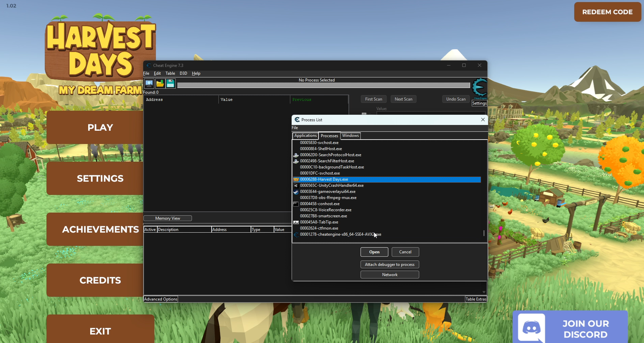Open the process selector computer icon

coord(149,83)
